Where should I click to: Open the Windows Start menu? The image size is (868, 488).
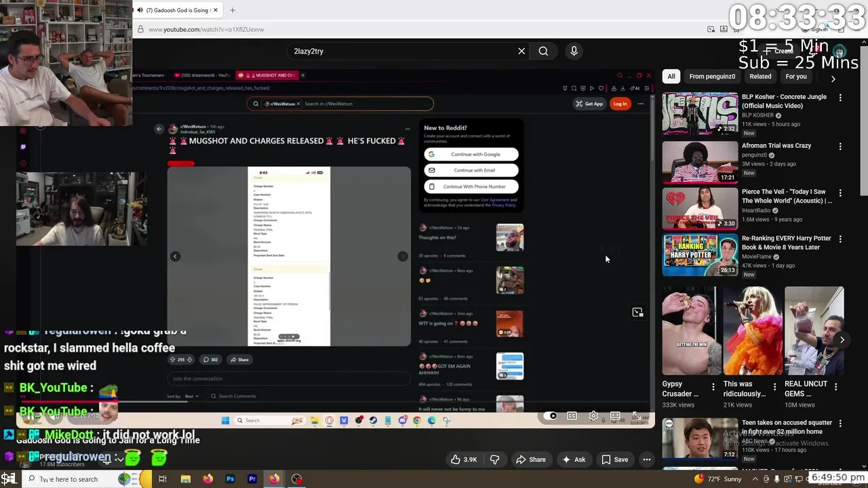pyautogui.click(x=9, y=479)
